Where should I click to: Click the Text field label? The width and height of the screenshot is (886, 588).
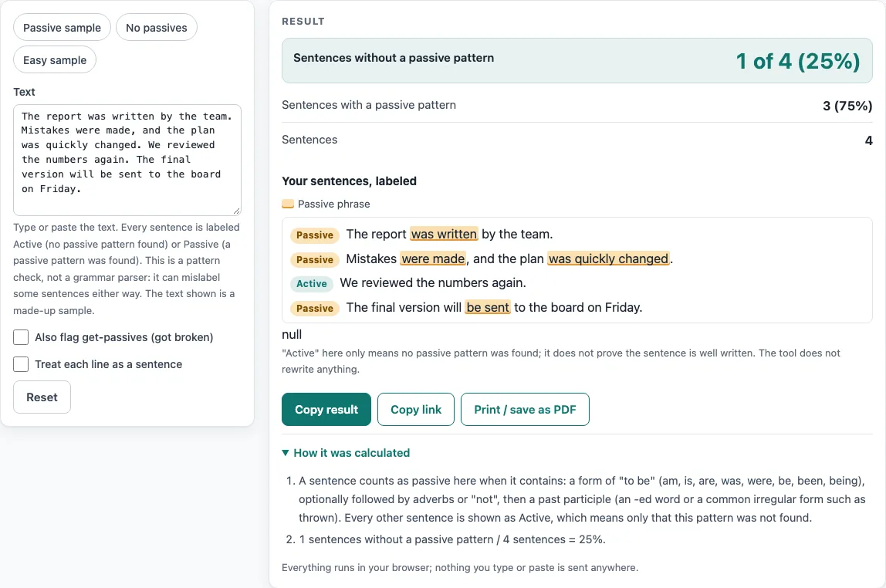(24, 92)
